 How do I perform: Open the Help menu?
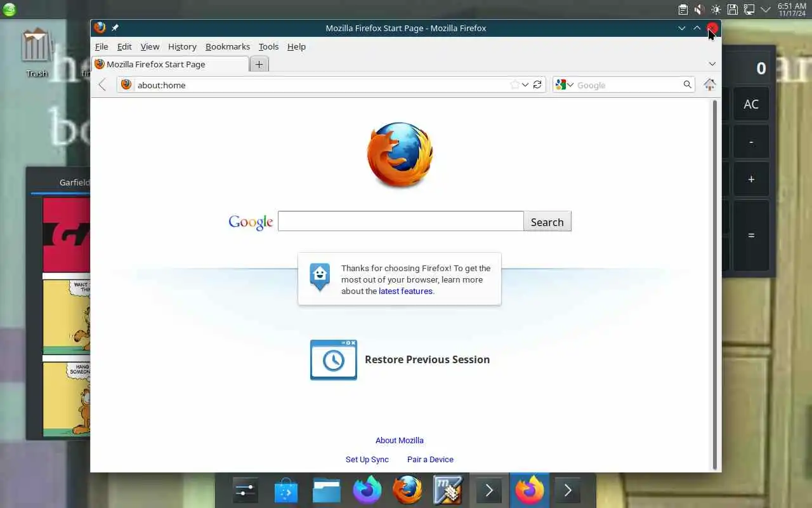tap(296, 46)
